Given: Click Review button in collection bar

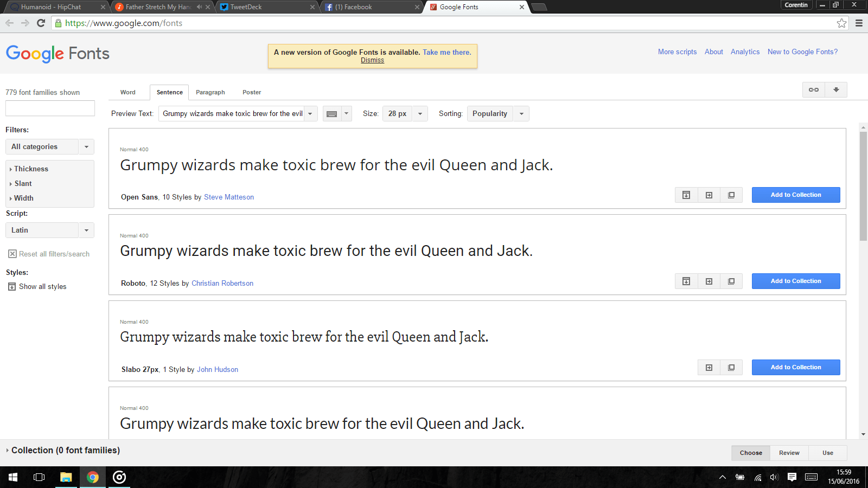Looking at the screenshot, I should click(x=789, y=453).
